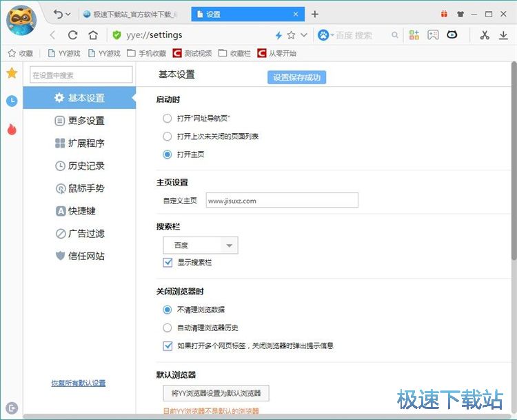Open the 收藏 favorites button

click(x=21, y=53)
